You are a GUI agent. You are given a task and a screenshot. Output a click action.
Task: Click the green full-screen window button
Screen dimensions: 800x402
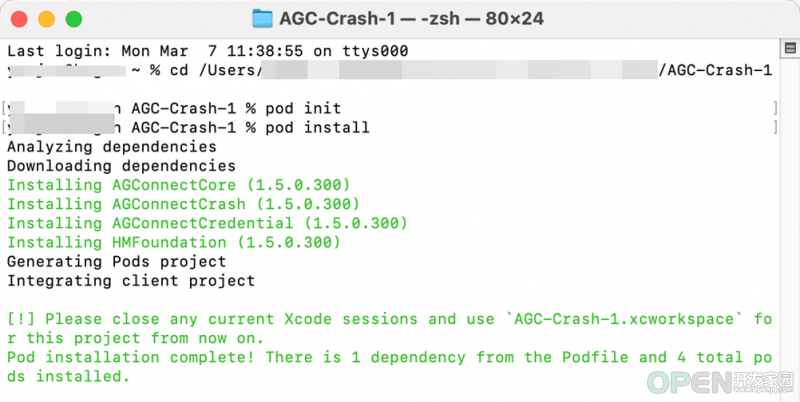74,19
